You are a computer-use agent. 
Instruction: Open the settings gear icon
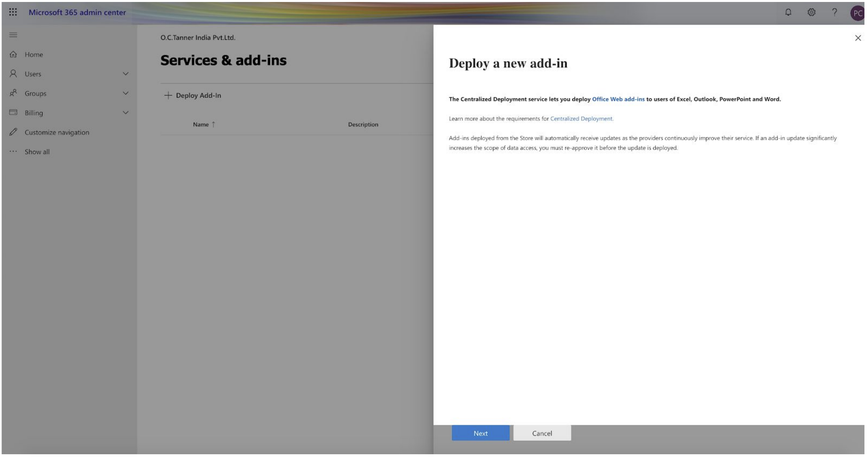pos(812,12)
